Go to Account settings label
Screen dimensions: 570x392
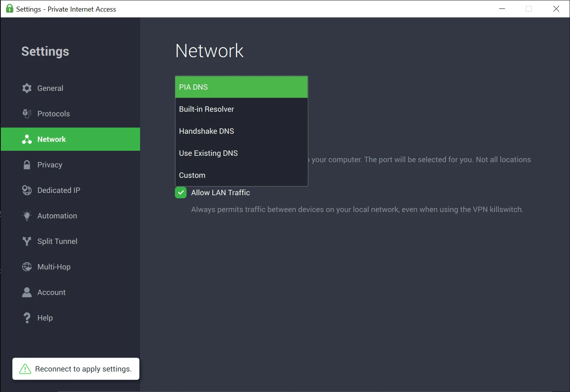click(x=51, y=292)
